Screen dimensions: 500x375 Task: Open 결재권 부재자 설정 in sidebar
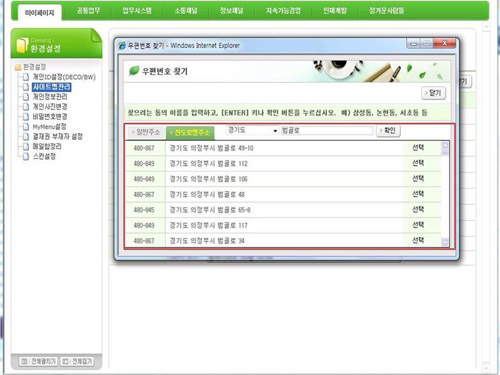pos(57,136)
